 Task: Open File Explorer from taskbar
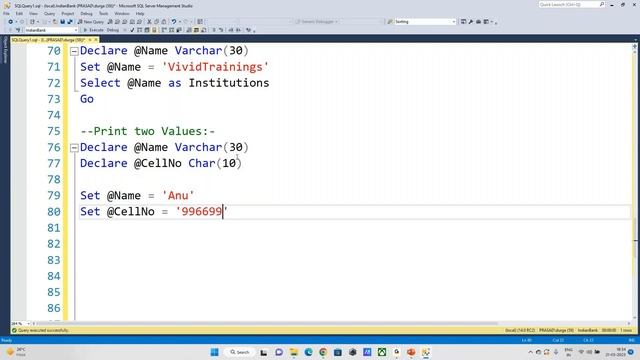click(x=293, y=352)
